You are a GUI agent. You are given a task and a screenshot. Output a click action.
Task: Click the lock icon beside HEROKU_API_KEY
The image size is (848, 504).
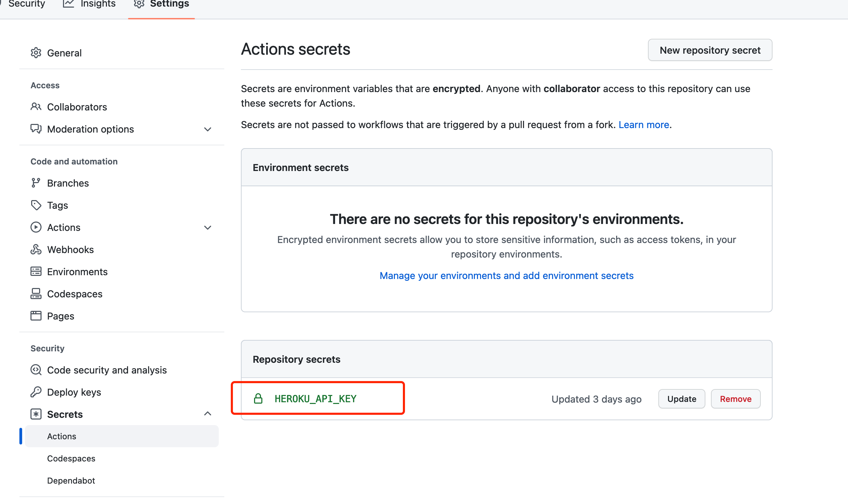[258, 399]
